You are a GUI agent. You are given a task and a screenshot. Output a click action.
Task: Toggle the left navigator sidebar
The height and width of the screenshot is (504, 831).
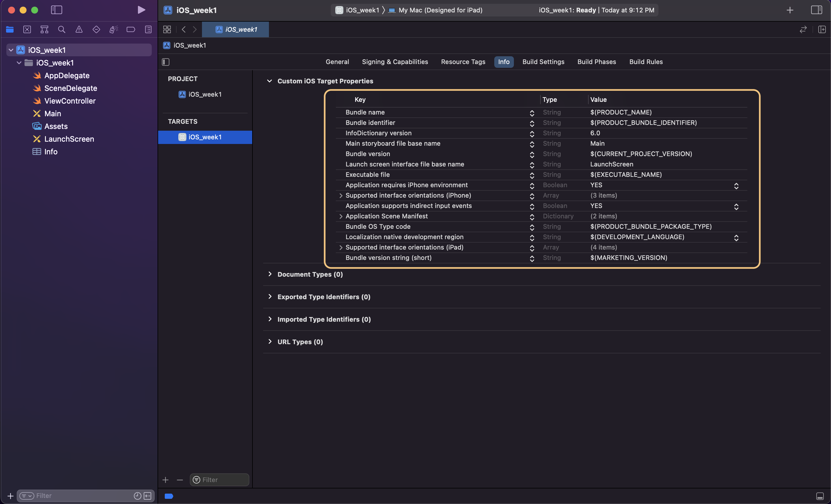[x=56, y=10]
